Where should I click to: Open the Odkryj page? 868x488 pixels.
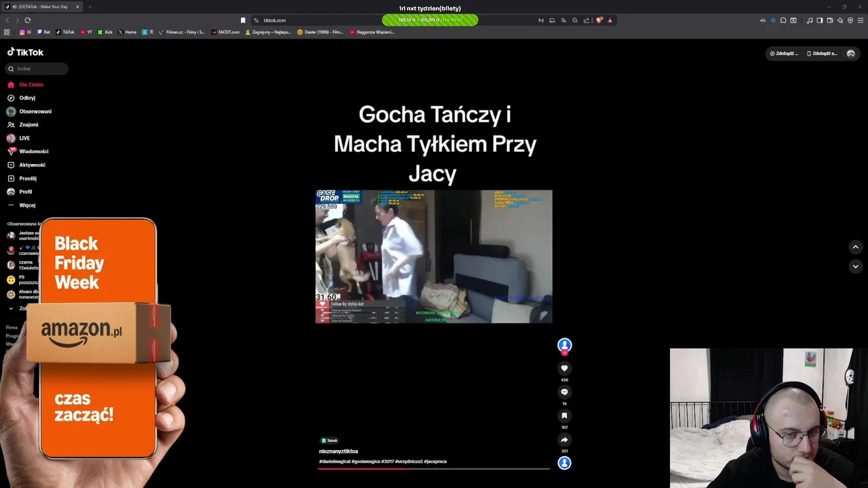[x=21, y=98]
